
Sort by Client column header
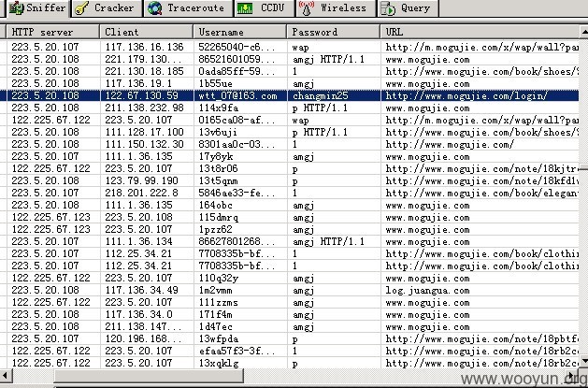[x=147, y=32]
